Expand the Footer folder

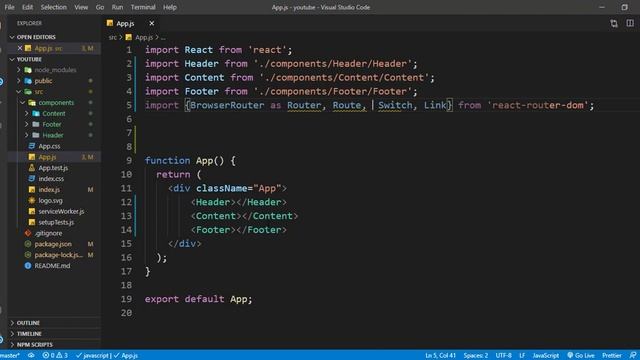coord(52,124)
